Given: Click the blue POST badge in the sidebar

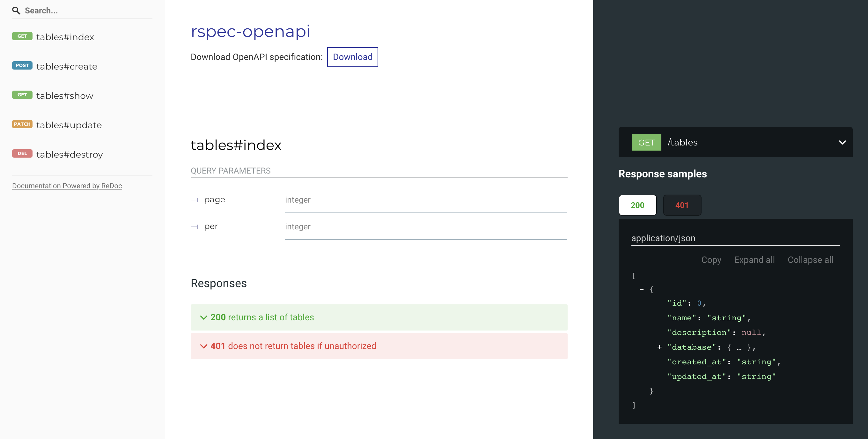Looking at the screenshot, I should point(22,65).
